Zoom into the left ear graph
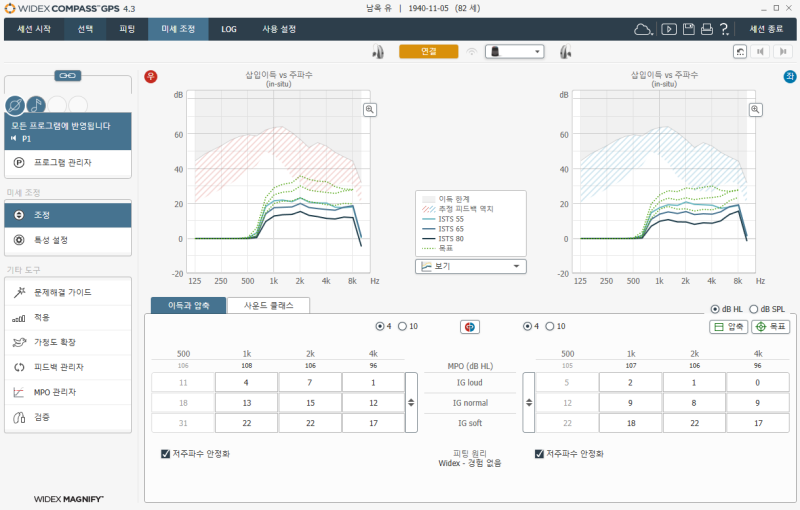The height and width of the screenshot is (510, 800). coord(756,110)
